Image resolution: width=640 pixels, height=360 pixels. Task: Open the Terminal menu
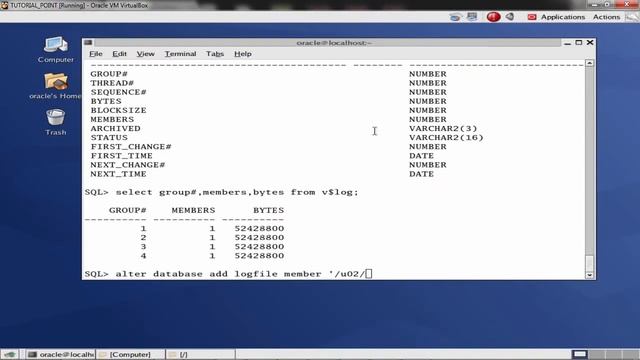click(180, 54)
